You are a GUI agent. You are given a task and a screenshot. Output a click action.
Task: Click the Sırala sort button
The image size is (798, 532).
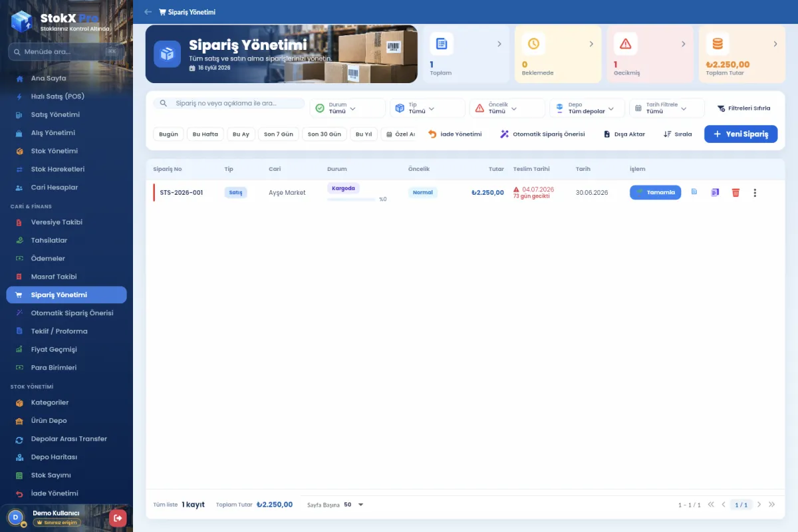678,134
